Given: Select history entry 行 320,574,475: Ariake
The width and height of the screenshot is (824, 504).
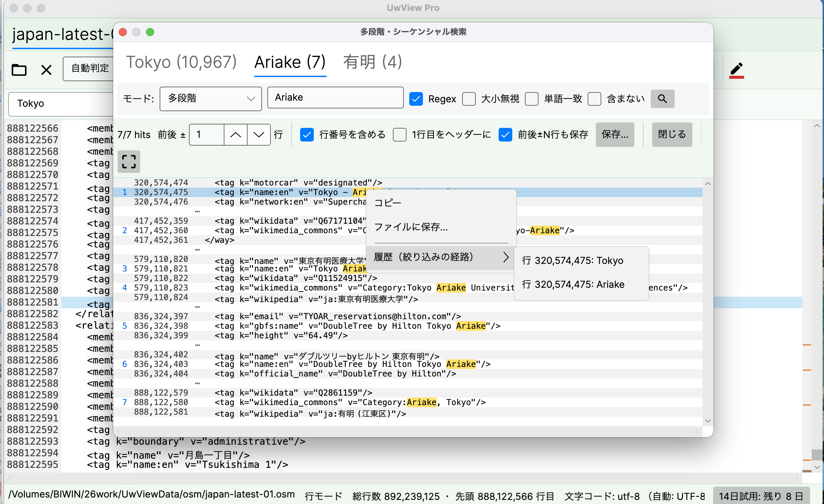Looking at the screenshot, I should click(x=581, y=285).
